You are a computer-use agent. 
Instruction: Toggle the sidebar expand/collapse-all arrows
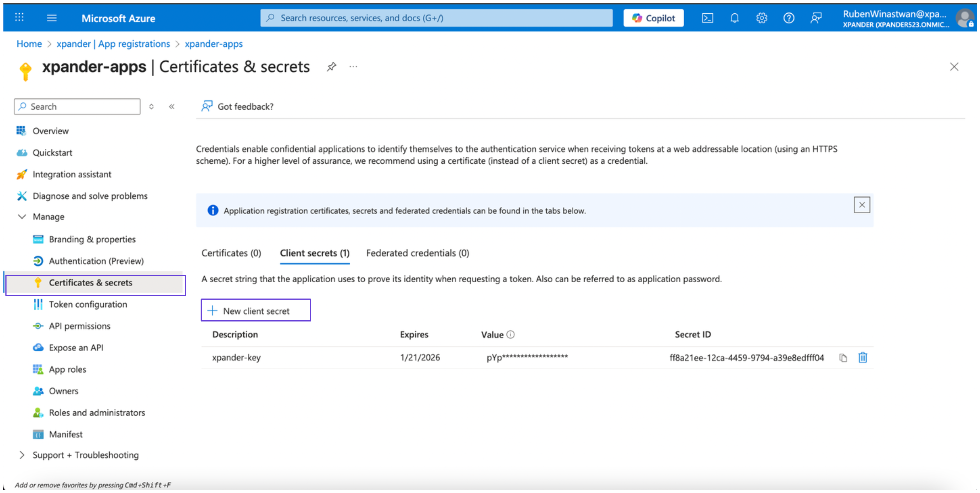pyautogui.click(x=151, y=107)
